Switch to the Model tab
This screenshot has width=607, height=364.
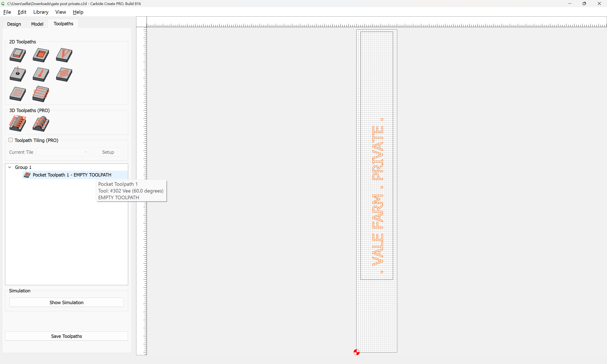pyautogui.click(x=37, y=24)
